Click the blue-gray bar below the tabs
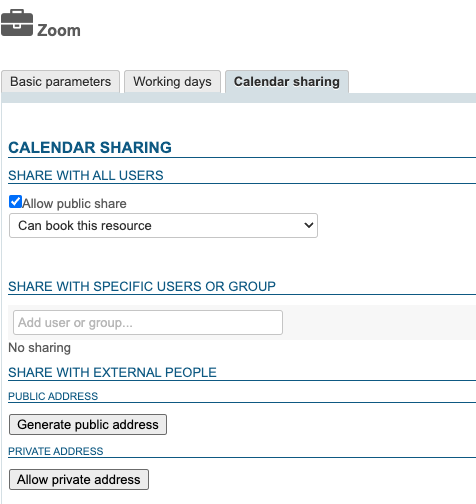Screen dimensions: 476x504 pos(239,98)
